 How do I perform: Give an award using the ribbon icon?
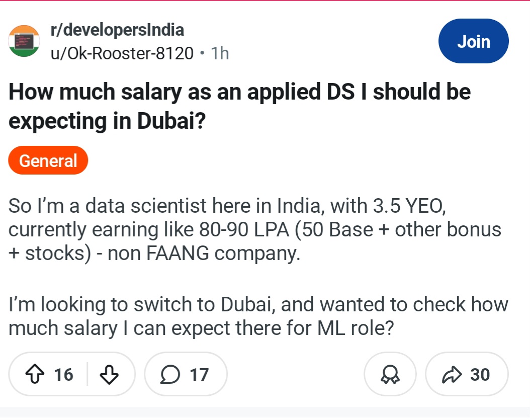tap(390, 374)
